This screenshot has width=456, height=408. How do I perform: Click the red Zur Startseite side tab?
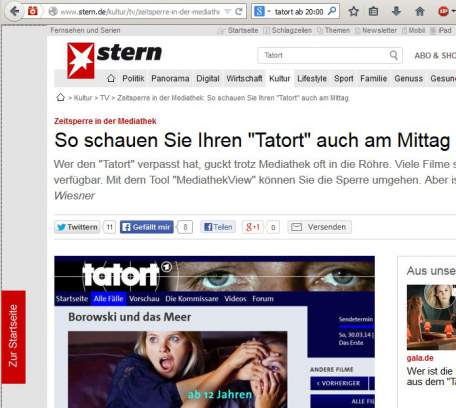[x=13, y=337]
